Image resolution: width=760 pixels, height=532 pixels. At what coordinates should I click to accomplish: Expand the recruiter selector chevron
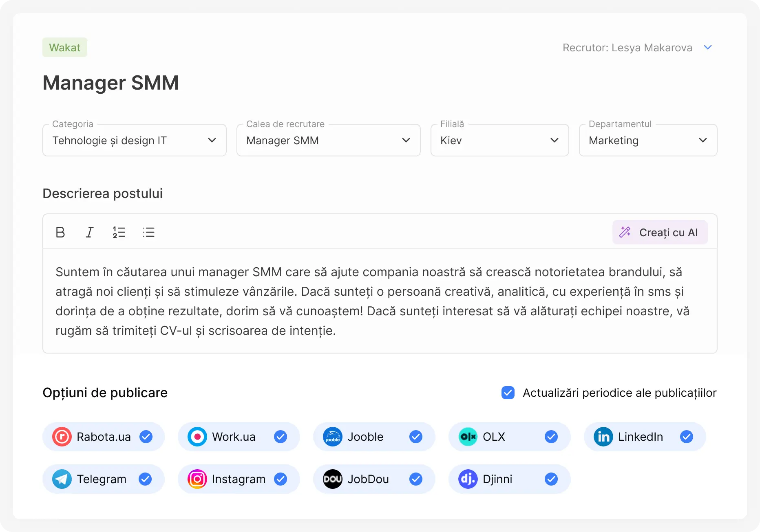(x=708, y=48)
